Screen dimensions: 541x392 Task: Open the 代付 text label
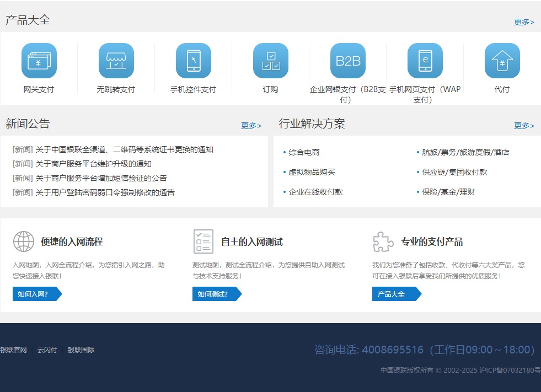tap(502, 89)
